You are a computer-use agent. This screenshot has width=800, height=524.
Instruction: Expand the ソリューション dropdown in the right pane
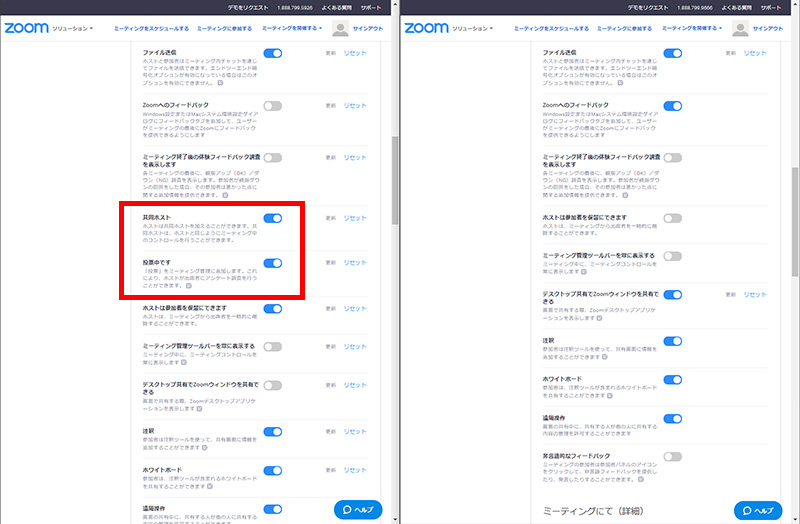(476, 29)
